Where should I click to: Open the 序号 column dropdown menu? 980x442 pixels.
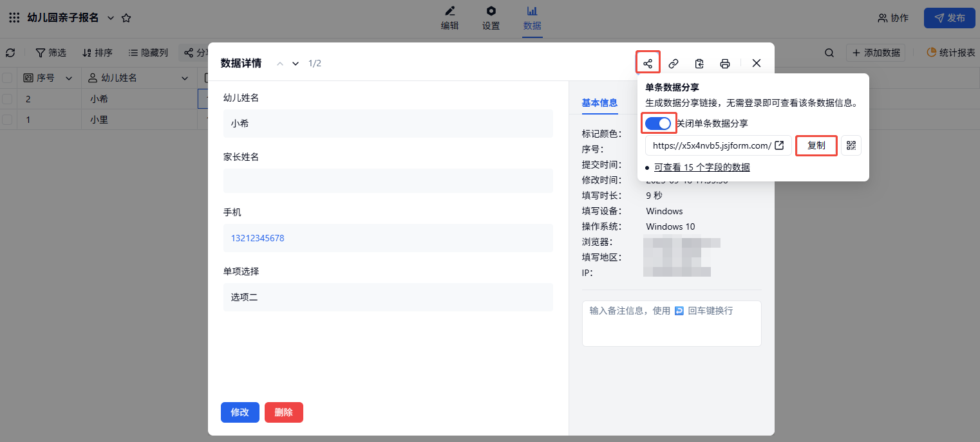point(69,78)
